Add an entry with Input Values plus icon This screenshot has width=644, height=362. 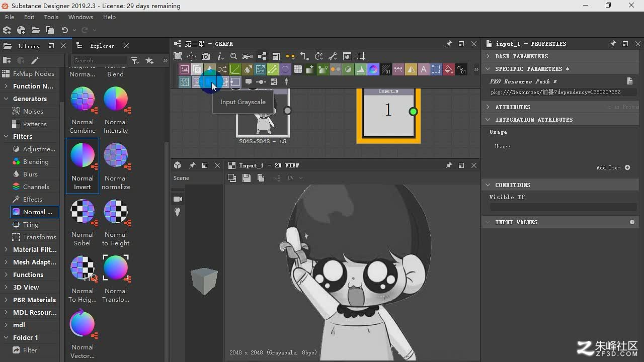[632, 222]
